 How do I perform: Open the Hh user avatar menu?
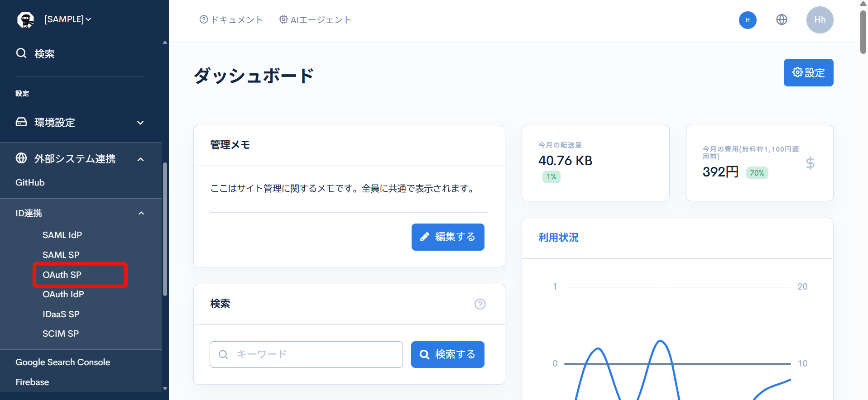point(820,20)
